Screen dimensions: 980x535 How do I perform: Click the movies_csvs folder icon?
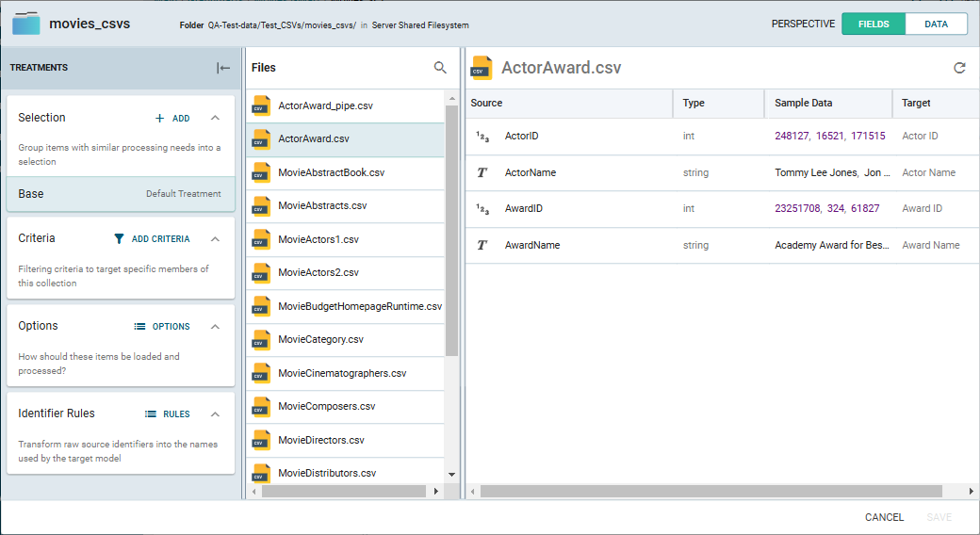click(x=25, y=24)
